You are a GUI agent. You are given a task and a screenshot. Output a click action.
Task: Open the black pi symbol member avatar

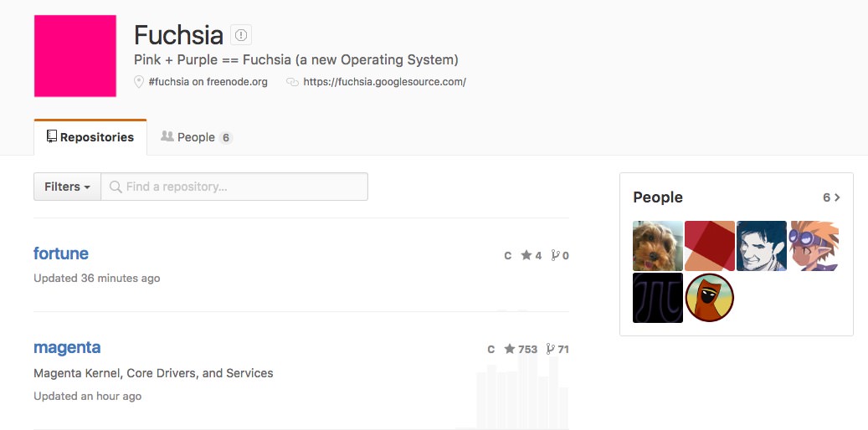point(658,298)
